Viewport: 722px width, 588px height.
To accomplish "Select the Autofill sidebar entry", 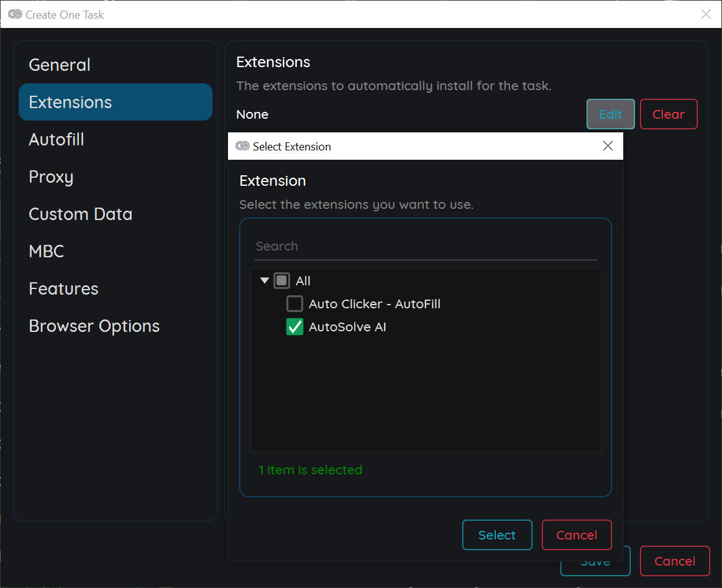I will 56,139.
